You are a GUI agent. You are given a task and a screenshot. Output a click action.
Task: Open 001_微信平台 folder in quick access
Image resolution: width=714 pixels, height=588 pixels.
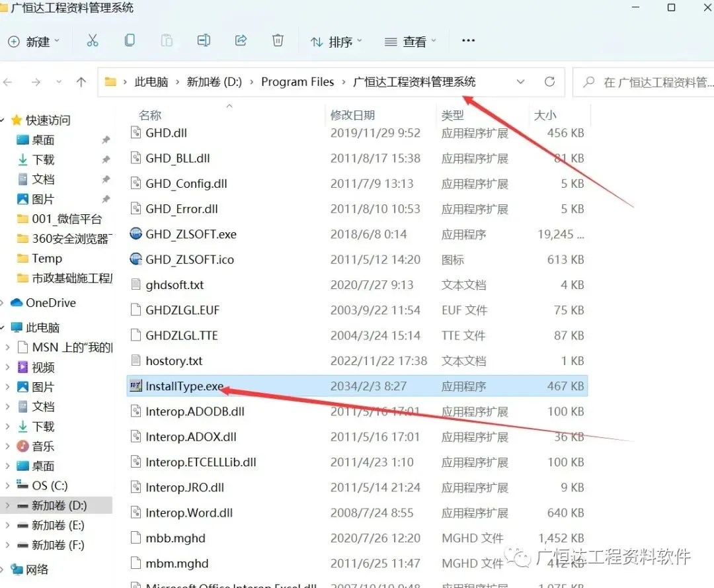(67, 219)
